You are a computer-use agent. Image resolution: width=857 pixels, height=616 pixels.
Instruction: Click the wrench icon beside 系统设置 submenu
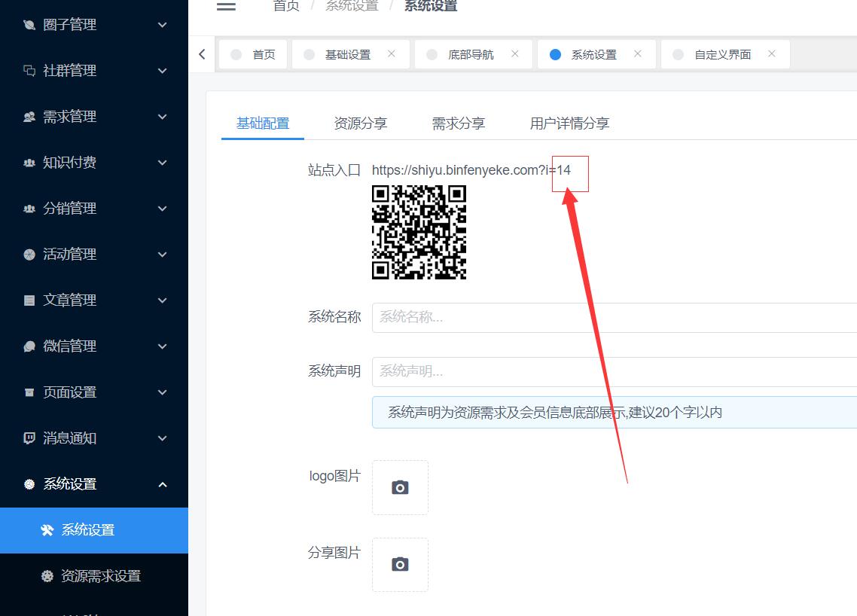(47, 529)
